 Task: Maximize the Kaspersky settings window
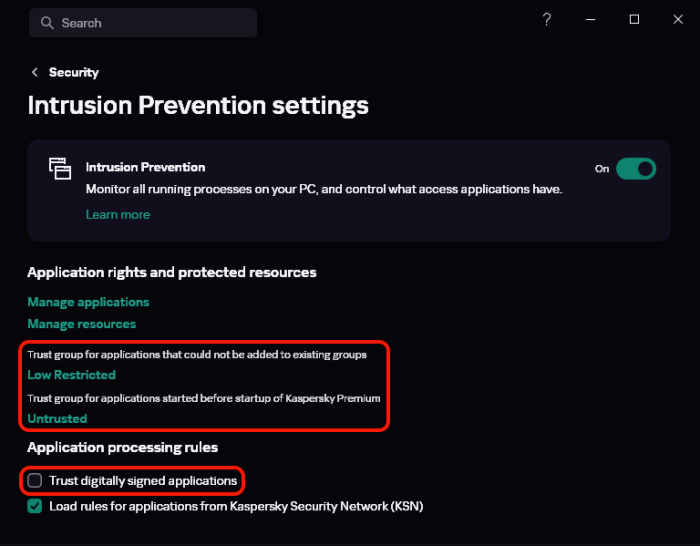pos(634,19)
